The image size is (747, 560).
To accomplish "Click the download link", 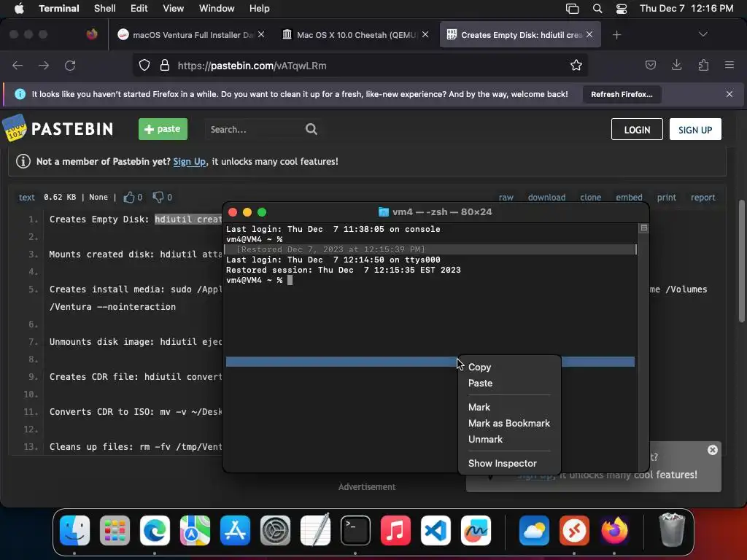I will click(x=546, y=198).
